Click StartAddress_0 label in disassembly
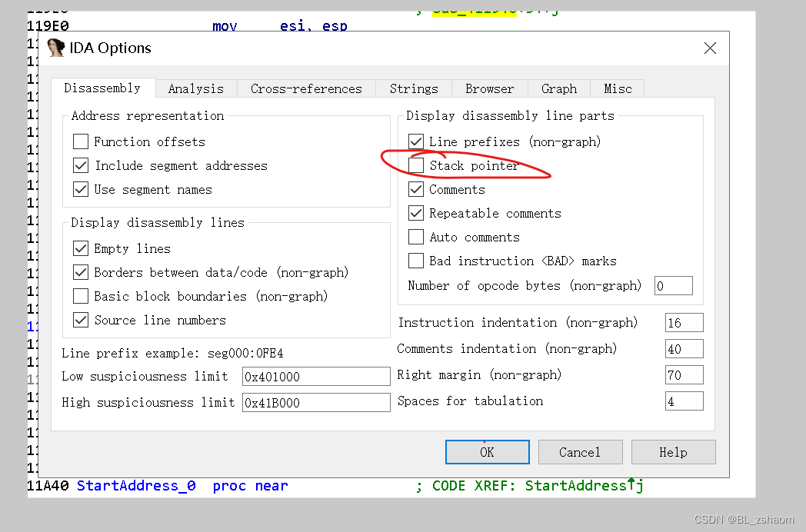 (x=136, y=486)
